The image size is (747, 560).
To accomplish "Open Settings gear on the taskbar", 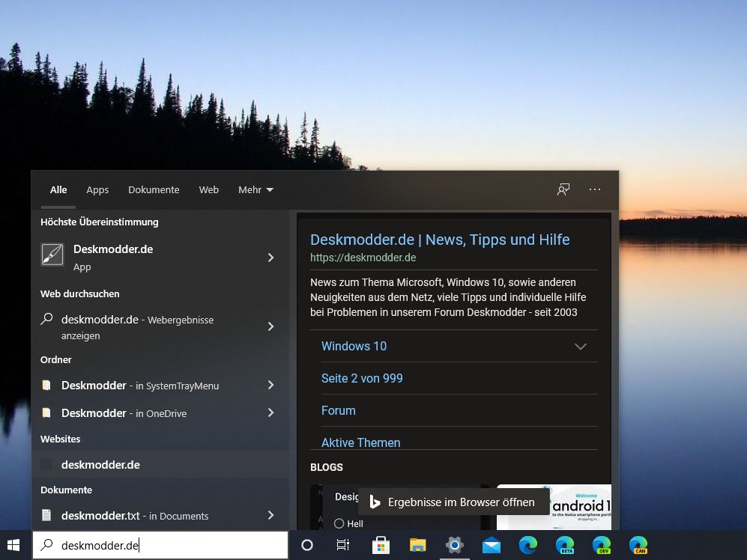I will 455,545.
